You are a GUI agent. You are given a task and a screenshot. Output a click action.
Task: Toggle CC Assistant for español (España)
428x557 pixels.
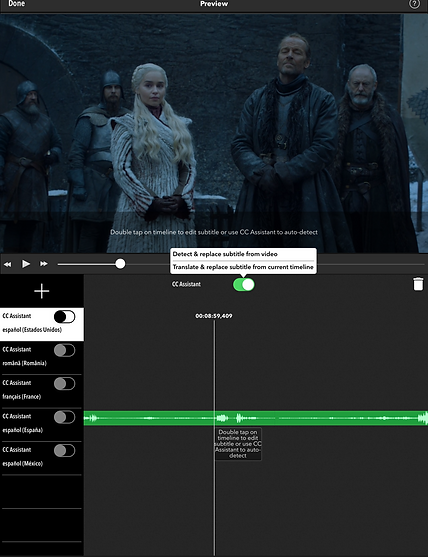pyautogui.click(x=64, y=417)
